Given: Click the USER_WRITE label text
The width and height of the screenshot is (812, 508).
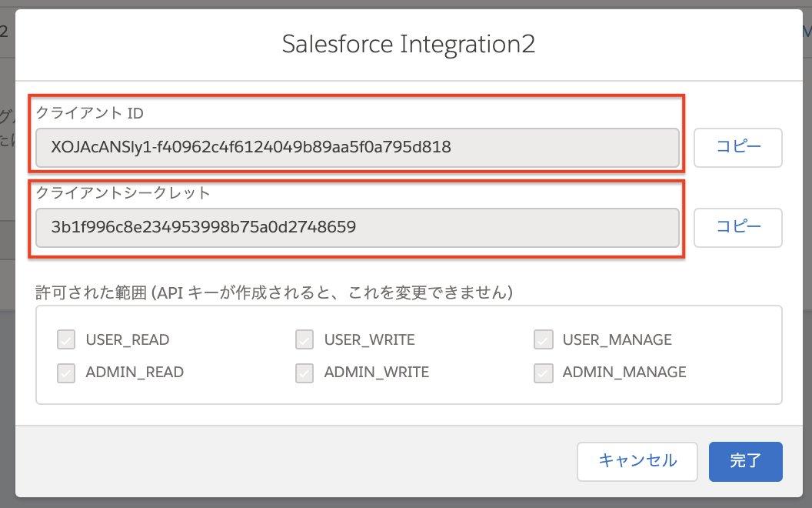Looking at the screenshot, I should [369, 339].
